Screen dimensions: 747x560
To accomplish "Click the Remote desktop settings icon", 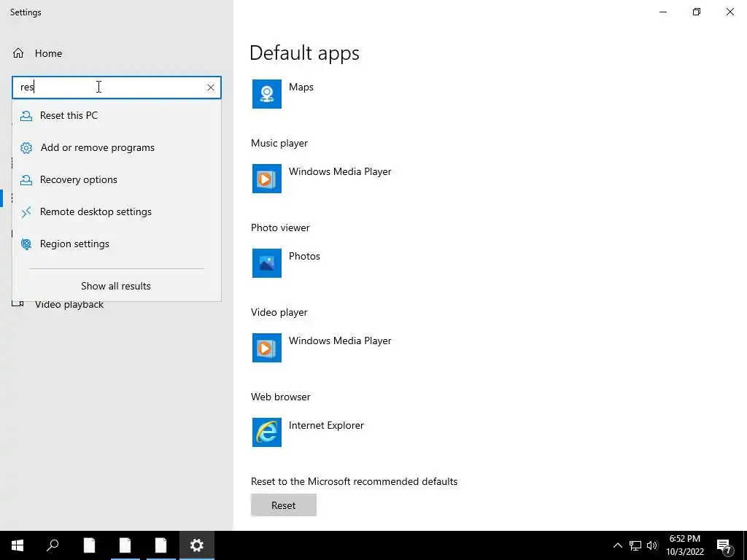I will point(26,212).
